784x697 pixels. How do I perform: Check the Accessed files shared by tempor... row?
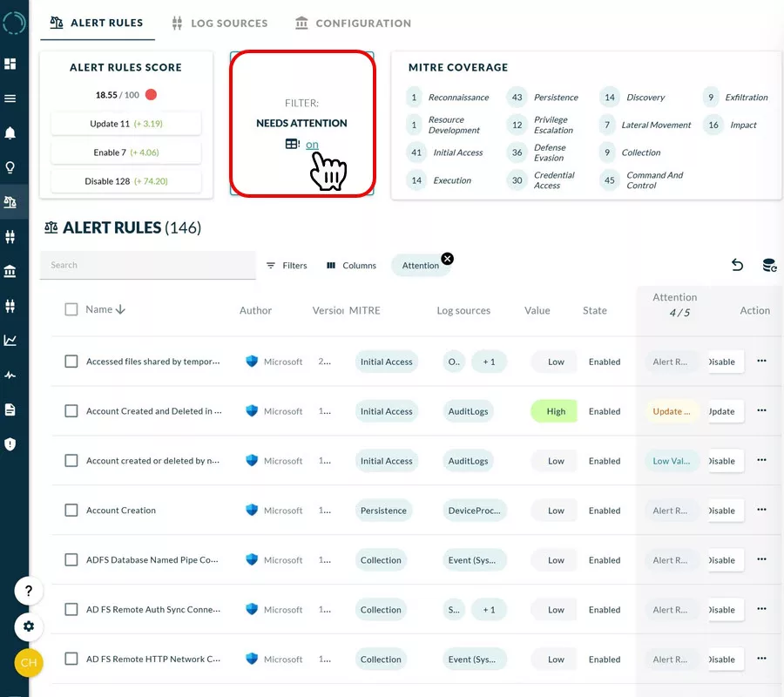[71, 362]
